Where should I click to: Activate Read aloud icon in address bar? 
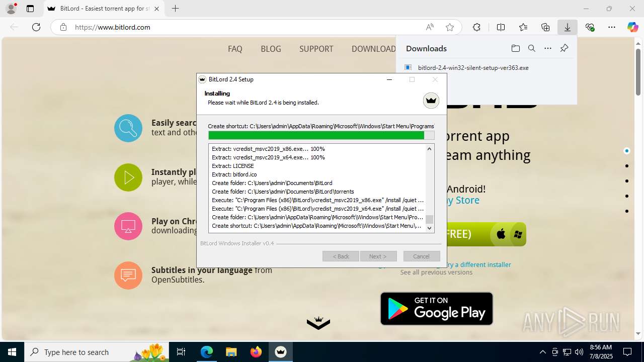430,27
